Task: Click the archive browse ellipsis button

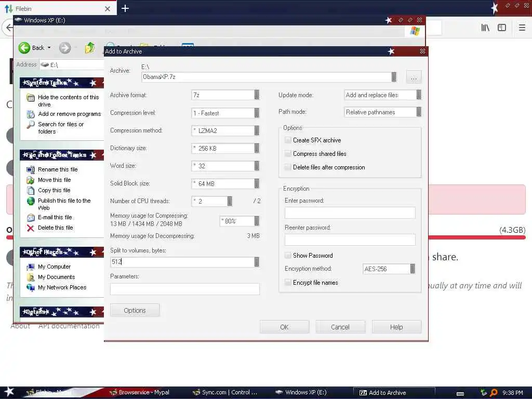Action: pyautogui.click(x=414, y=77)
